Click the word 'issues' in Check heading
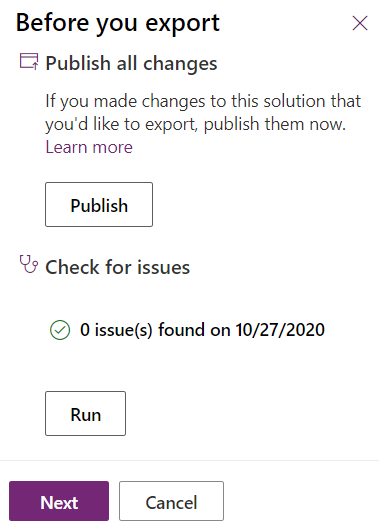This screenshot has height=528, width=379. (x=164, y=267)
